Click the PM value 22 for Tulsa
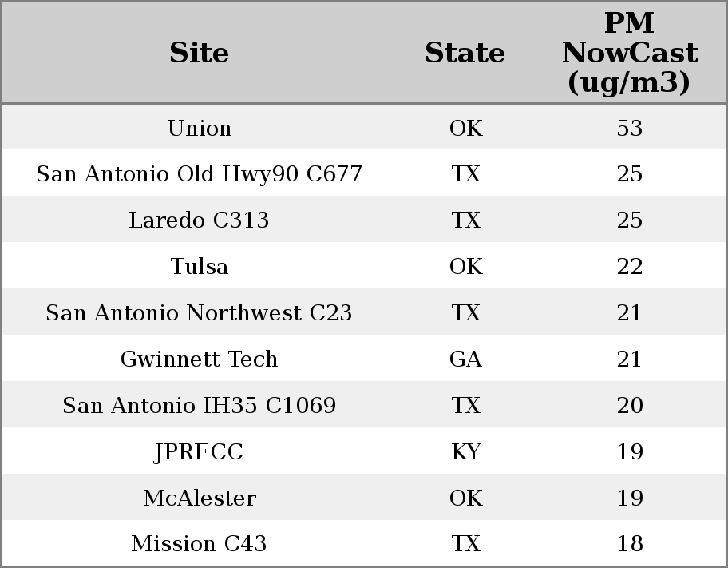728x568 pixels. (630, 266)
